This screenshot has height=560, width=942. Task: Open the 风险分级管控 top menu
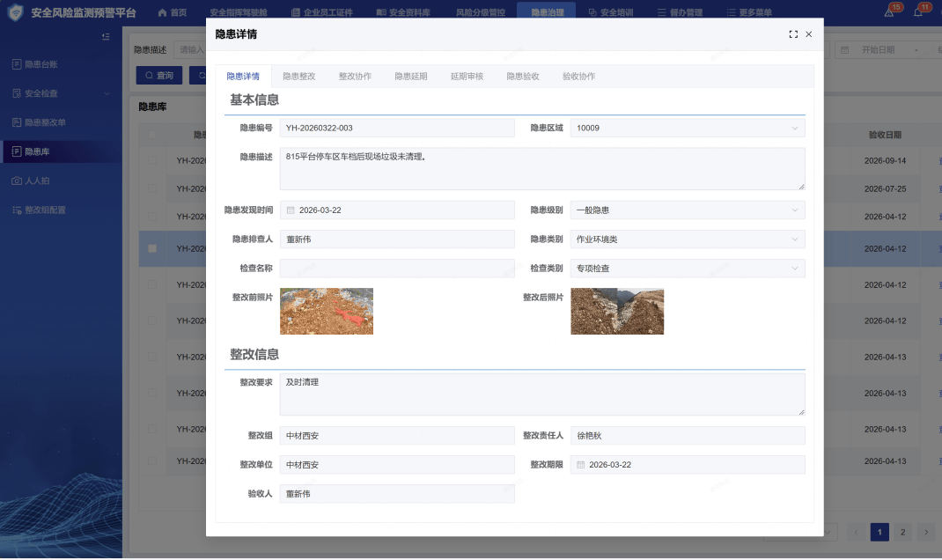pos(481,12)
